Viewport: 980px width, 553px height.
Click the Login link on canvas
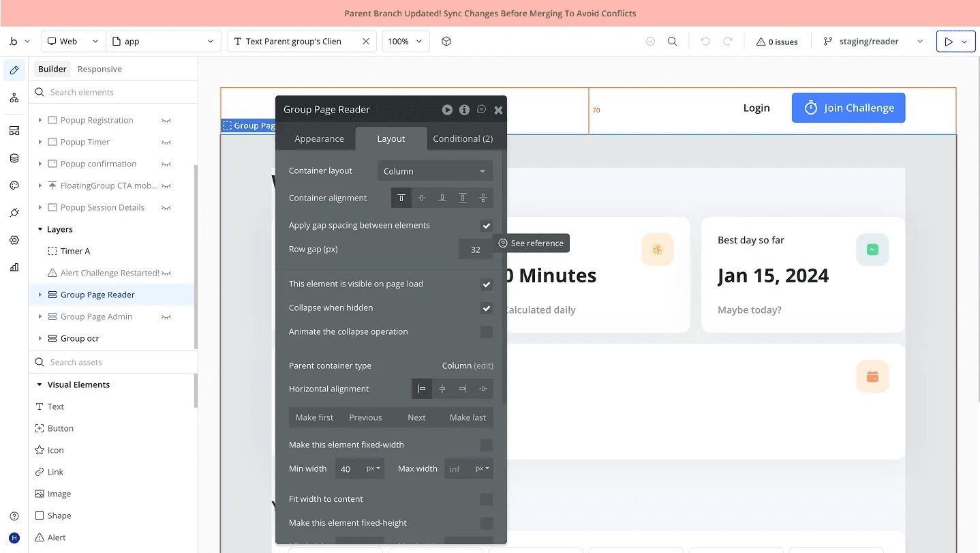756,108
